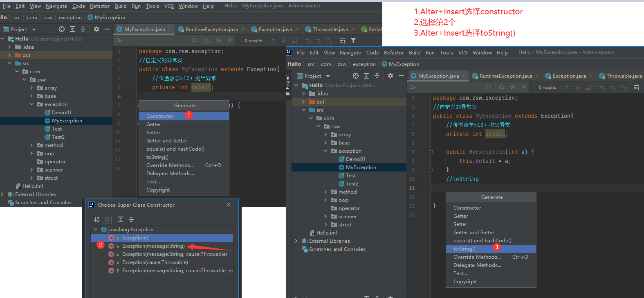Viewport: 644px width, 298px height.
Task: Toggle Words (W) option in right window's find bar
Action: tap(513, 87)
